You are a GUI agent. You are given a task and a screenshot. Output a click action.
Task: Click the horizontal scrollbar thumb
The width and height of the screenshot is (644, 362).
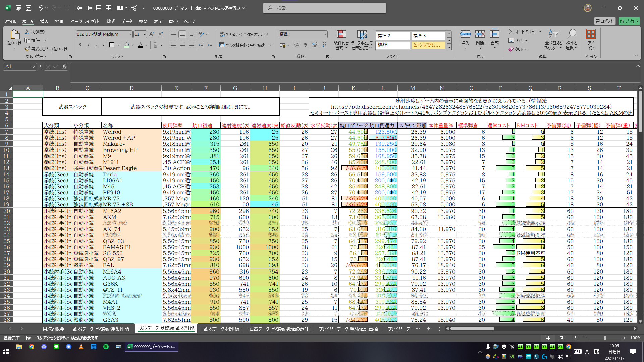point(472,329)
